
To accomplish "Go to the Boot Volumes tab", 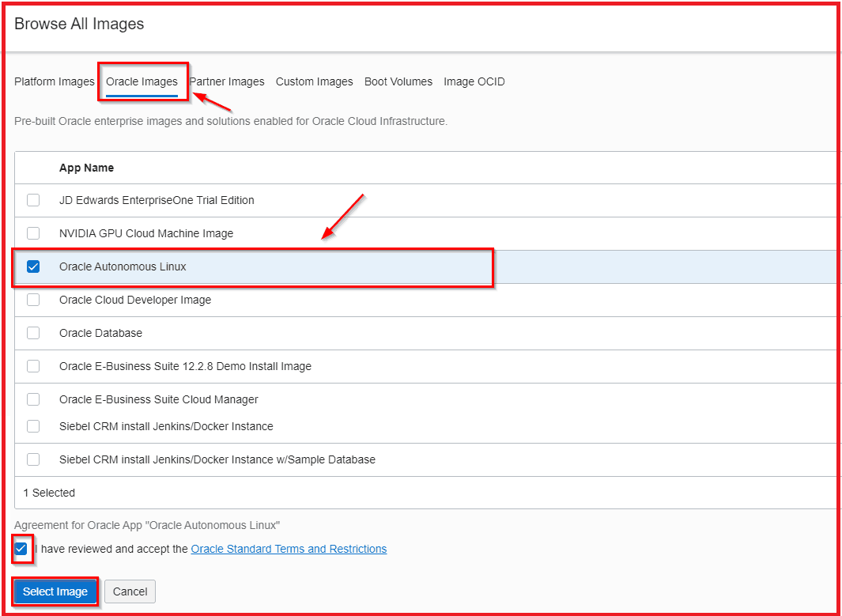I will [x=398, y=81].
